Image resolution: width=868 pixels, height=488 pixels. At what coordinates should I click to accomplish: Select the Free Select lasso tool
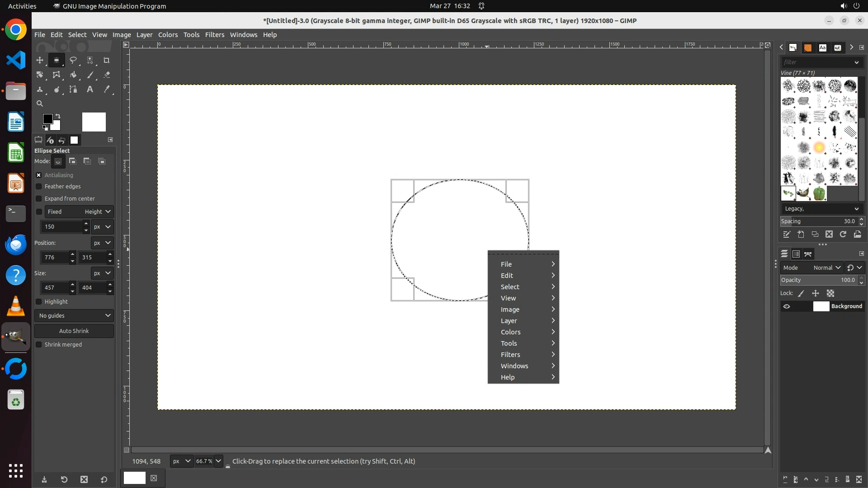pyautogui.click(x=73, y=60)
